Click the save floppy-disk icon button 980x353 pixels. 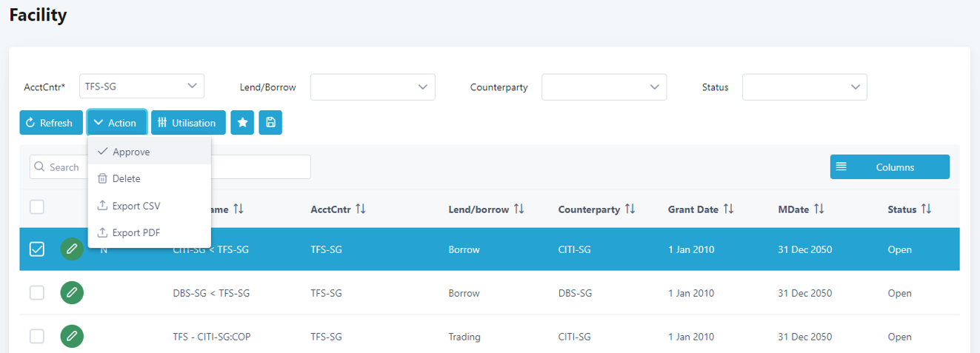[270, 123]
